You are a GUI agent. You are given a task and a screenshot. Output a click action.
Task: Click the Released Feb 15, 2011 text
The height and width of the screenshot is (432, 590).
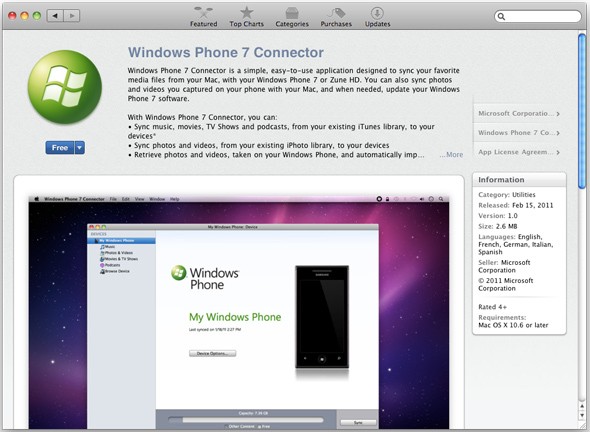click(515, 205)
